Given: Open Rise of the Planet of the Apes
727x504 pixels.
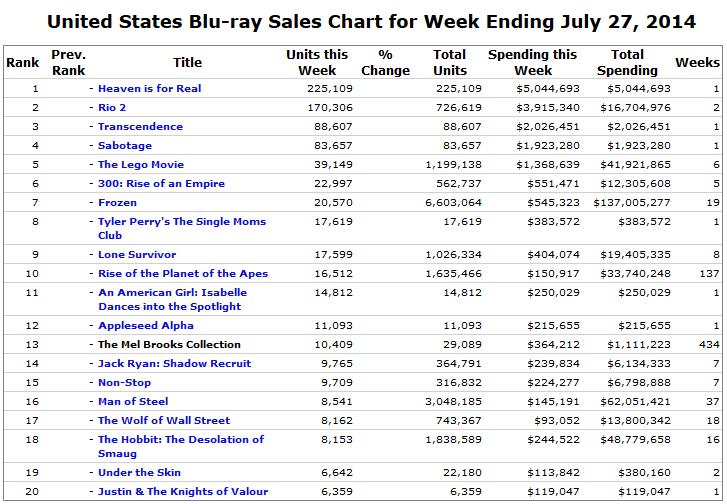Looking at the screenshot, I should pos(183,273).
